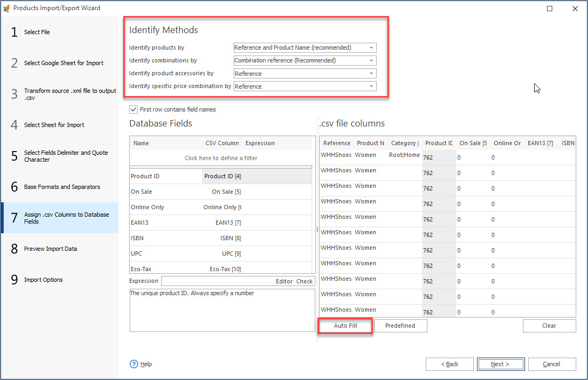Go to step 1 Select File

pos(60,32)
